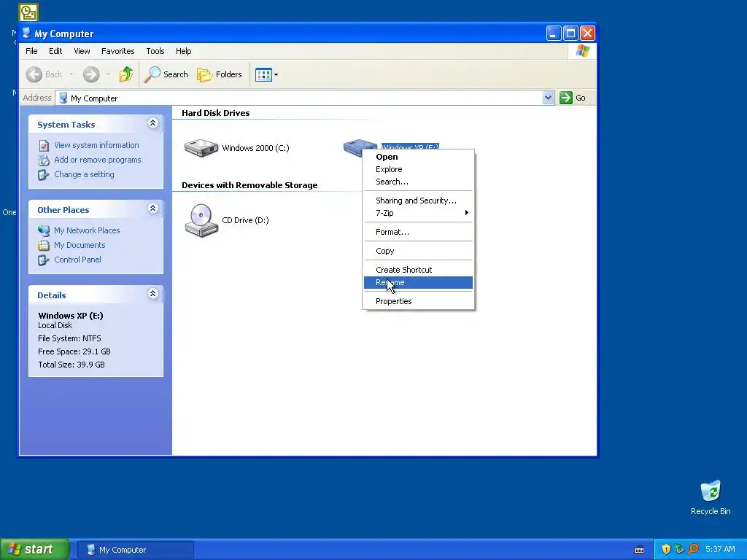Open the Favorites menu

[x=117, y=51]
